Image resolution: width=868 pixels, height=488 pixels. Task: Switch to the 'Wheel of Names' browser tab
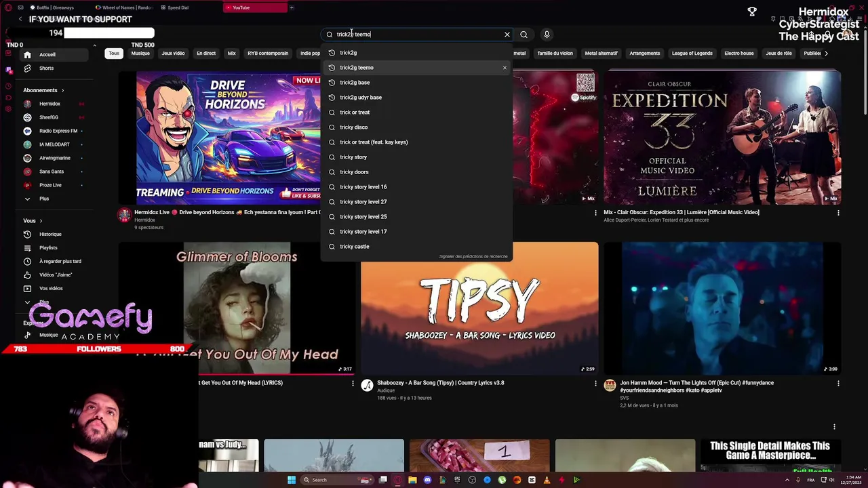(124, 7)
